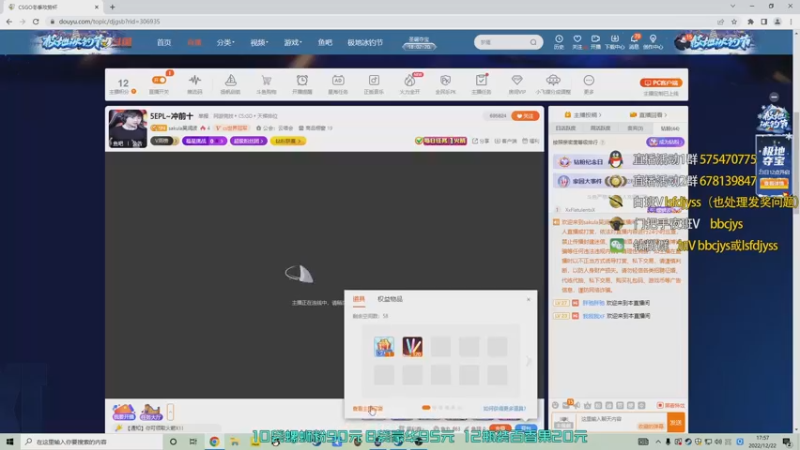Open the yellow diamond fans badge

point(288,141)
